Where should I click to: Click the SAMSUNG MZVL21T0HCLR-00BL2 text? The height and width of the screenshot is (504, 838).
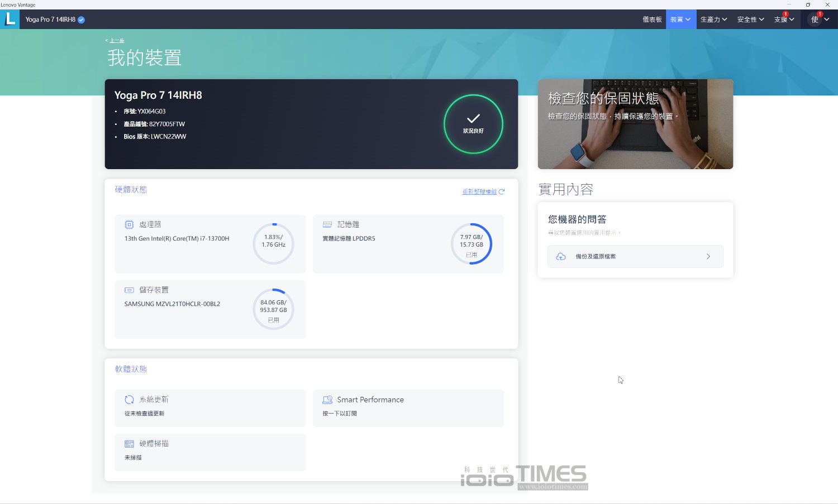click(x=172, y=304)
